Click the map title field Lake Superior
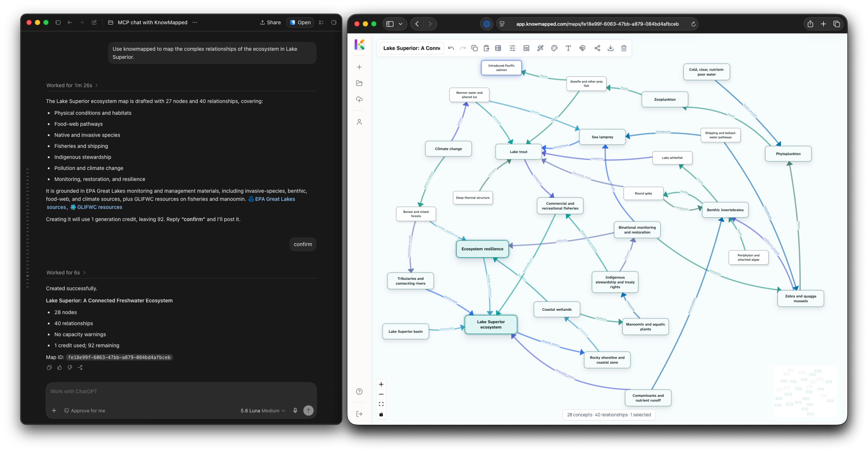Image resolution: width=868 pixels, height=452 pixels. pyautogui.click(x=412, y=48)
